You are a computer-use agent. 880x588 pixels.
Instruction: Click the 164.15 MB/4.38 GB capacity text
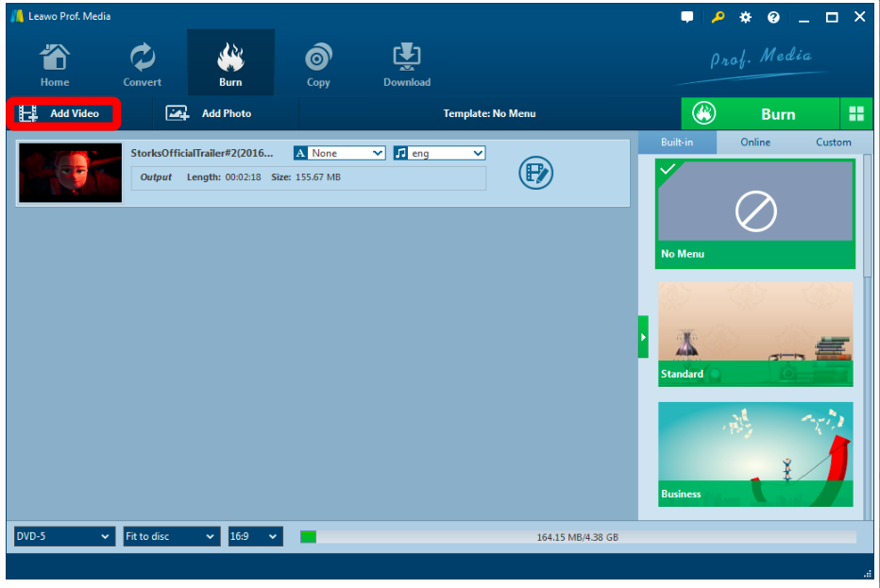tap(578, 537)
